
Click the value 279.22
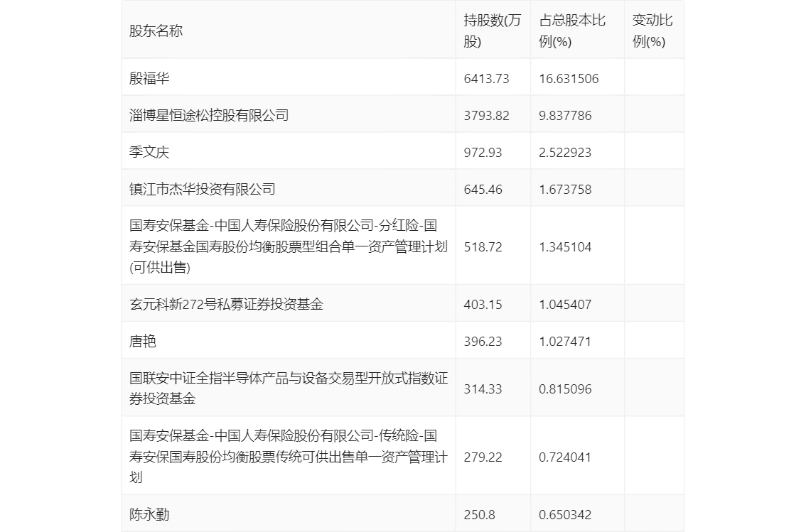click(483, 457)
